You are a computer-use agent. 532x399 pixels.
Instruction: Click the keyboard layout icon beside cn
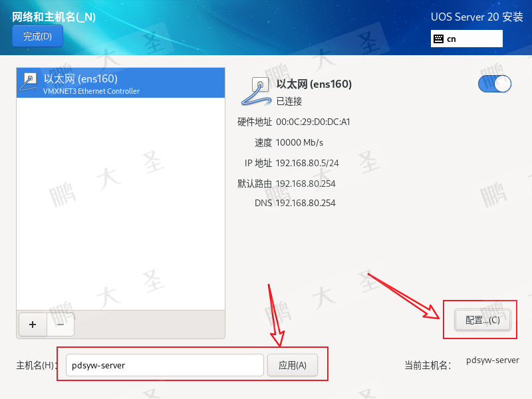[x=438, y=39]
